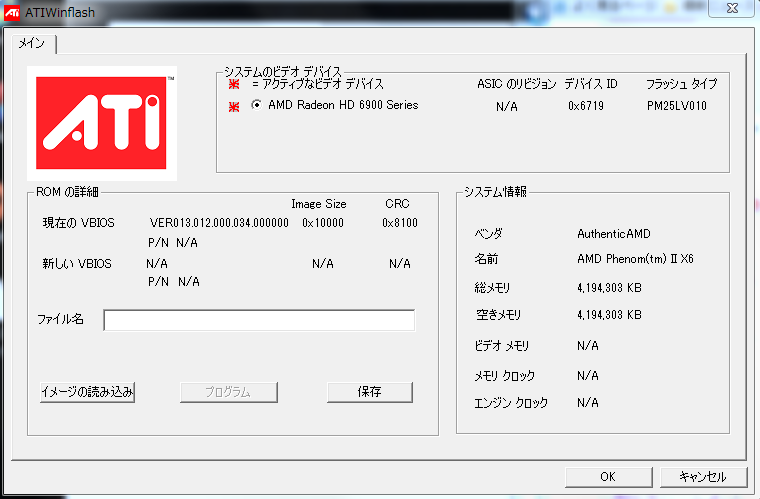The image size is (760, 499).
Task: Click the AMD Radeon HD 6900 Series device name
Action: pyautogui.click(x=343, y=105)
